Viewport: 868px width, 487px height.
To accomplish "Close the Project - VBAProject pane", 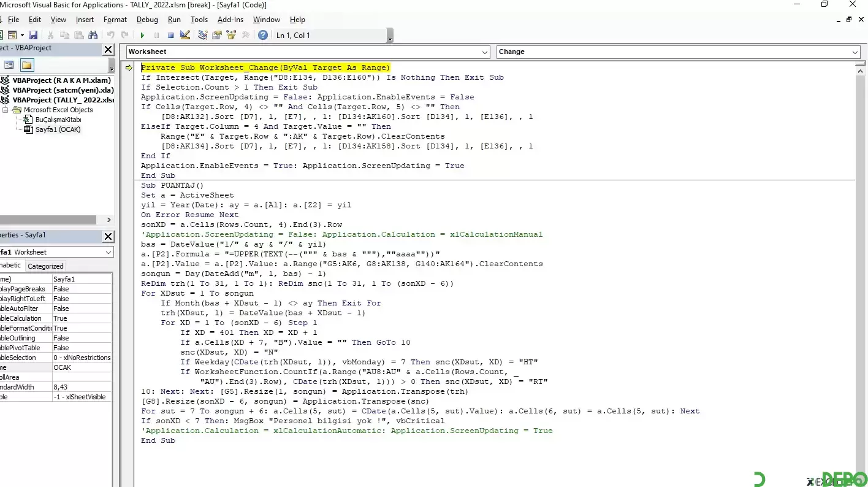I will [x=108, y=50].
